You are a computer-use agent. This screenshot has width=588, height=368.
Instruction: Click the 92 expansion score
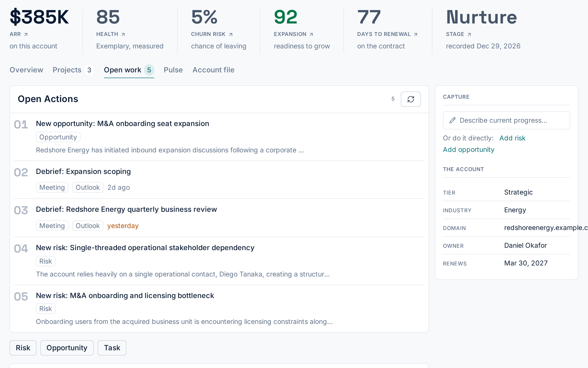[285, 17]
